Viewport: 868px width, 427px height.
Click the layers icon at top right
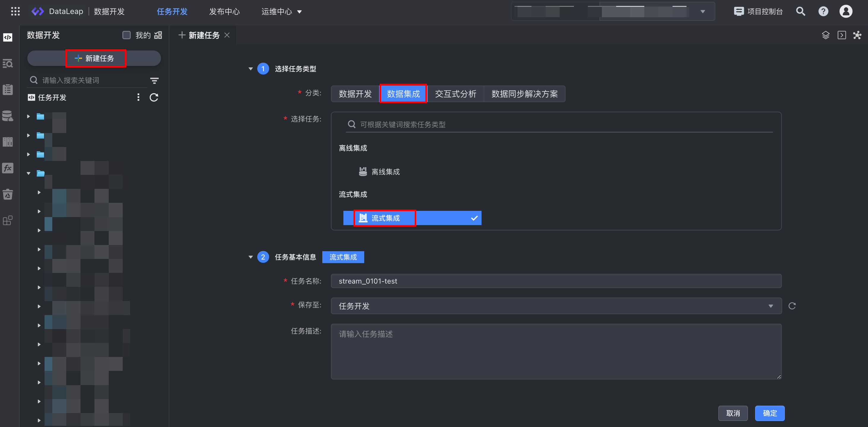[826, 35]
